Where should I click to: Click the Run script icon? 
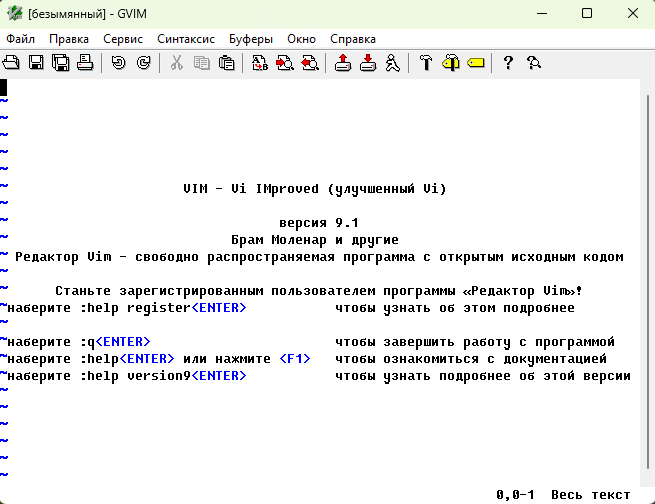393,63
